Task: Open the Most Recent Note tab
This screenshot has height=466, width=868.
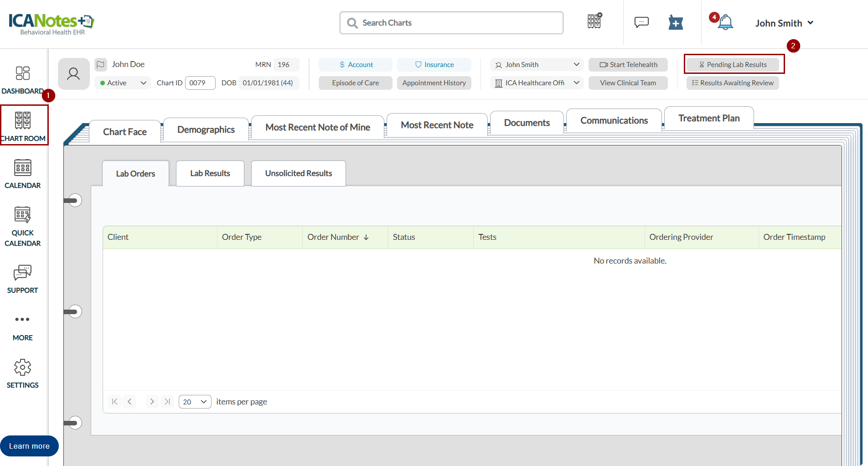Action: coord(437,125)
